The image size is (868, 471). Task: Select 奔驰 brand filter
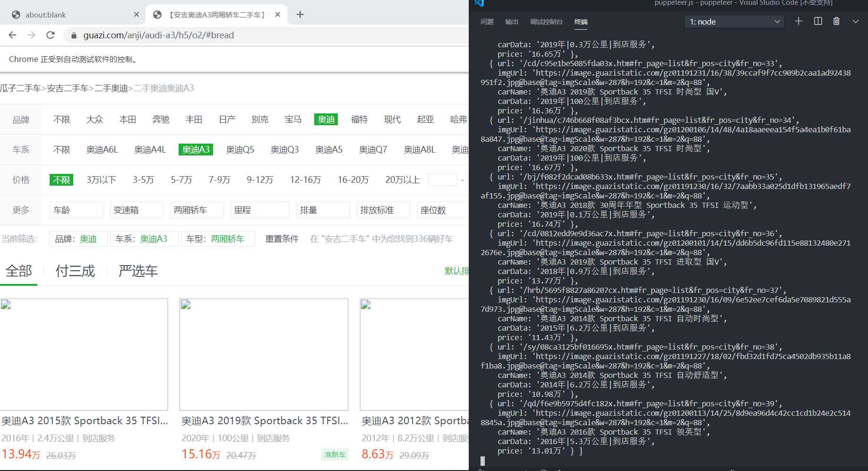161,120
